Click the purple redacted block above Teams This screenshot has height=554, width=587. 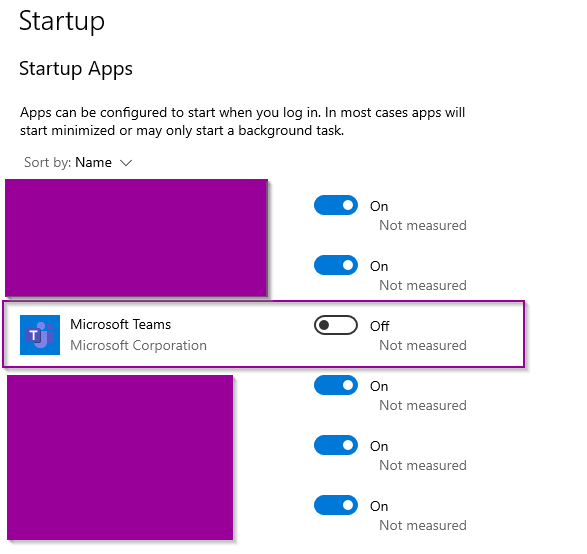coord(136,238)
